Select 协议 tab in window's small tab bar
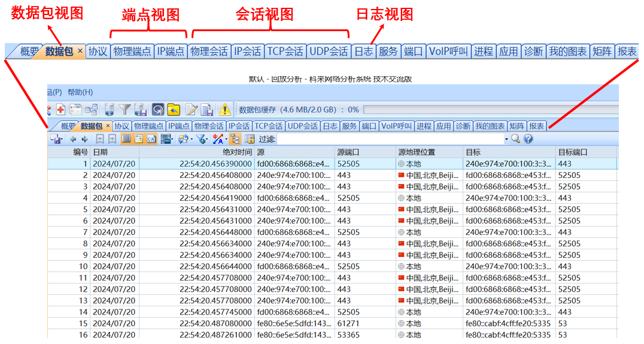Image resolution: width=644 pixels, height=344 pixels. click(121, 126)
